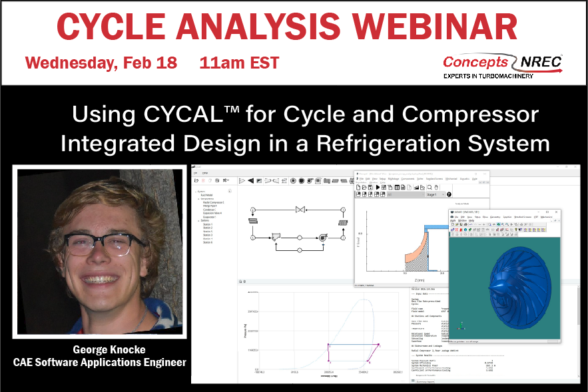Click the Concepts NREC logo
588x392 pixels.
pos(503,66)
